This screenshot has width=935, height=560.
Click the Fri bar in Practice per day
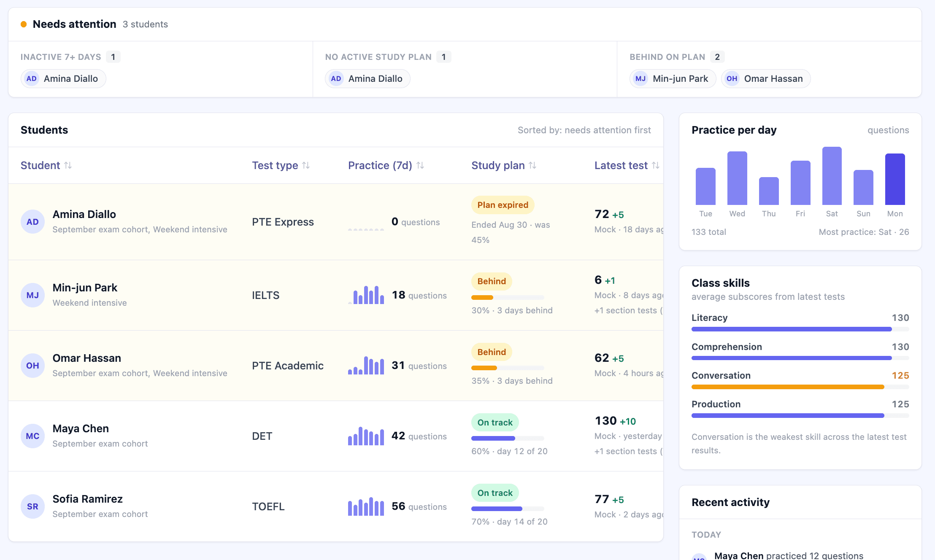800,183
